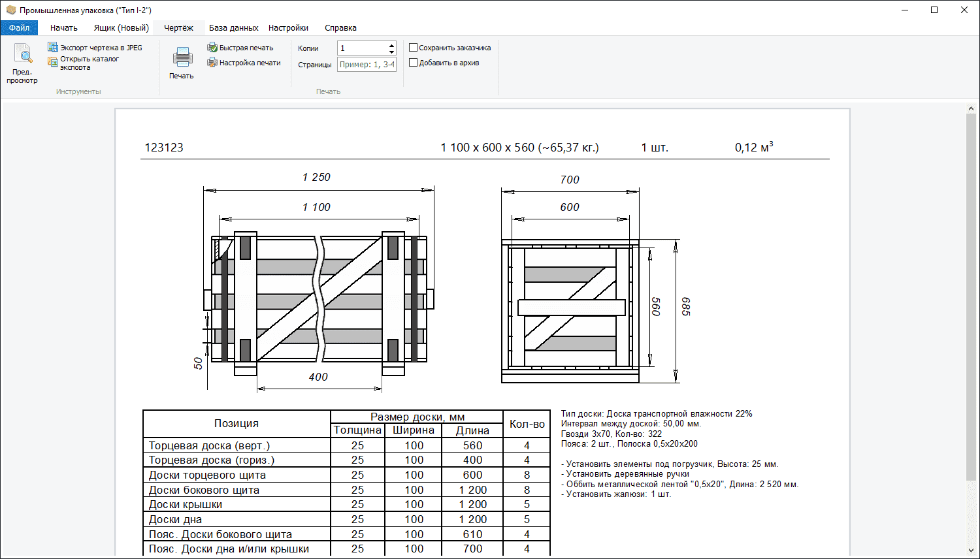
Task: Click the Доски торцевого щита row
Action: 346,475
